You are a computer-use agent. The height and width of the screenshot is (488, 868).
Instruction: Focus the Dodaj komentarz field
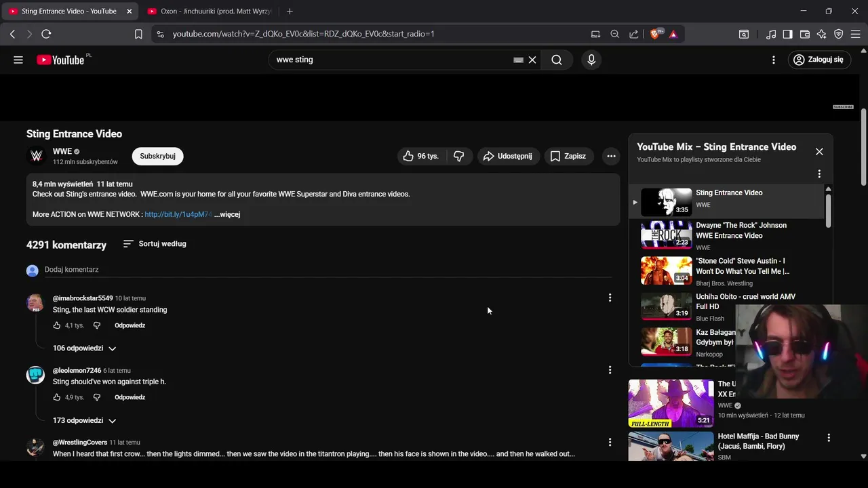[x=328, y=270]
